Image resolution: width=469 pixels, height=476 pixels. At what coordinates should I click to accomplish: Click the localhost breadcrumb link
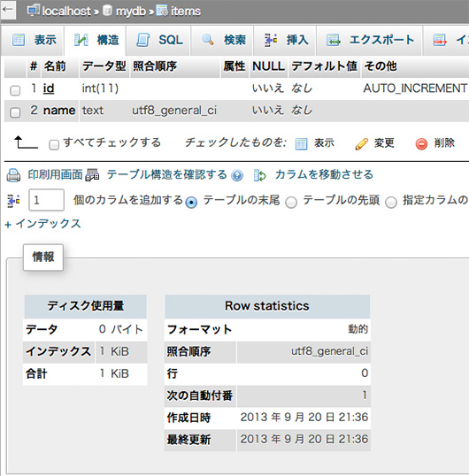click(66, 12)
